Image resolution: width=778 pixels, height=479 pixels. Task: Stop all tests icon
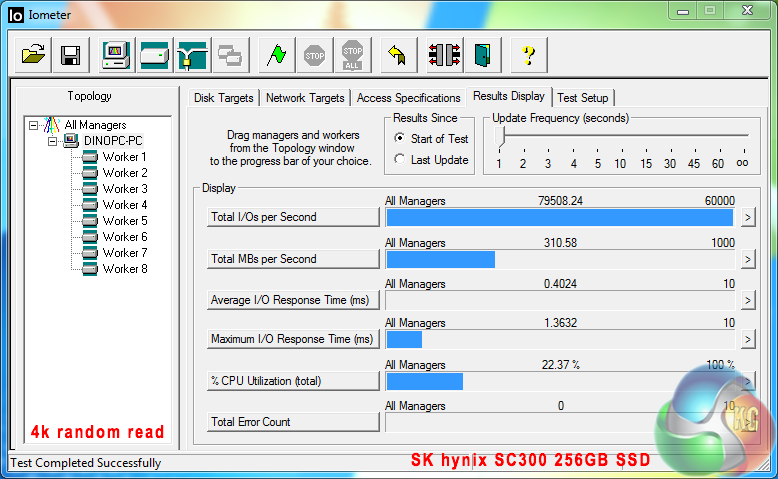click(352, 55)
